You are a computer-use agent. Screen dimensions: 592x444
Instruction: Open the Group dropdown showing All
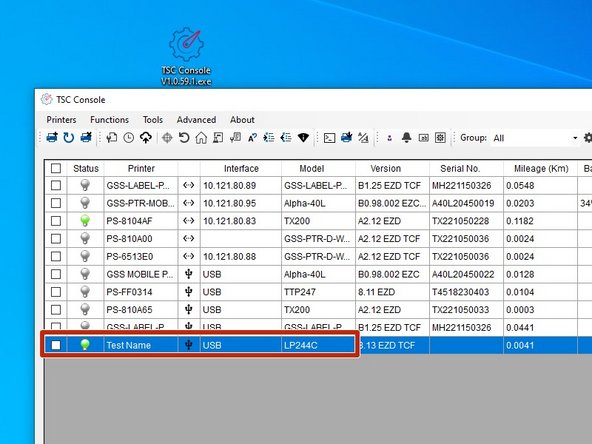(535, 138)
